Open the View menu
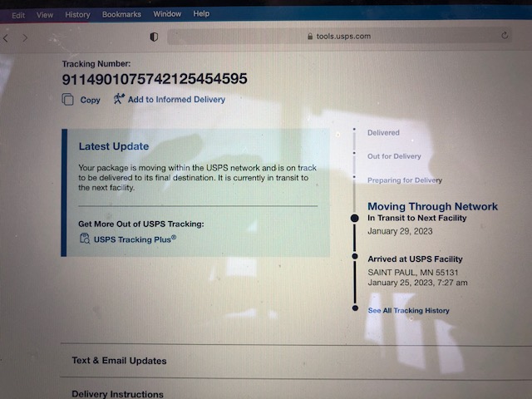The height and width of the screenshot is (399, 532). [45, 15]
